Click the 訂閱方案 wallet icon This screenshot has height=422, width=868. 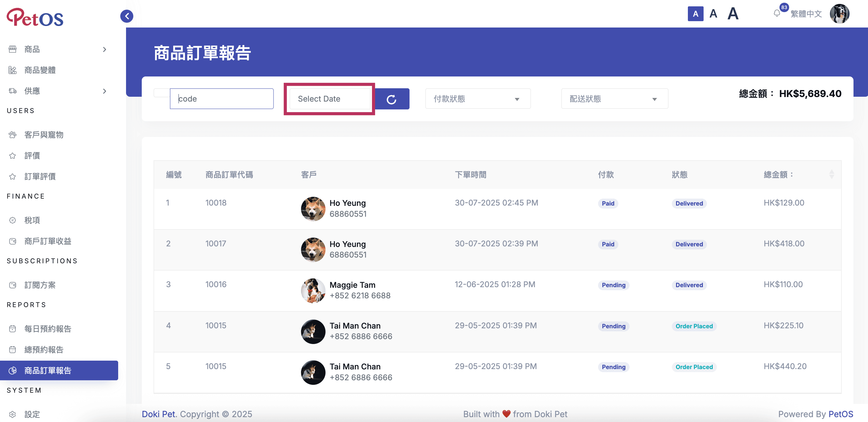[x=12, y=285]
